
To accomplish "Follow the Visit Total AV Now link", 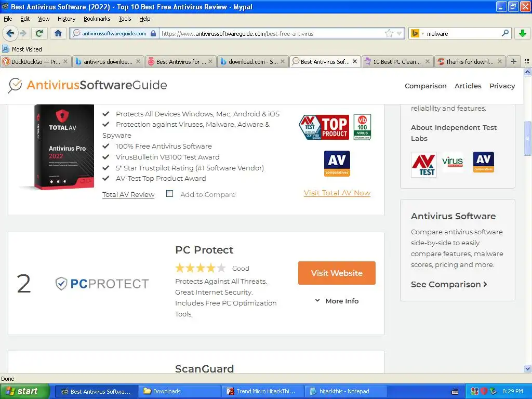I will click(x=337, y=193).
